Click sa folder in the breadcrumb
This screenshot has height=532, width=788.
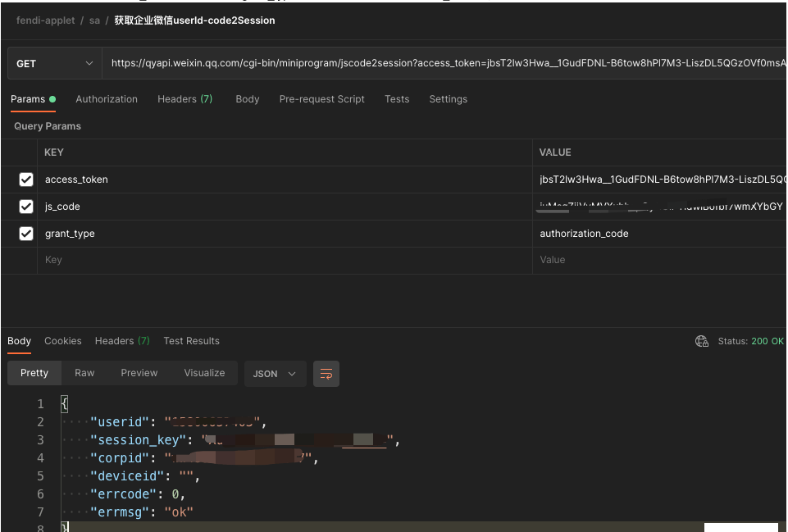94,20
